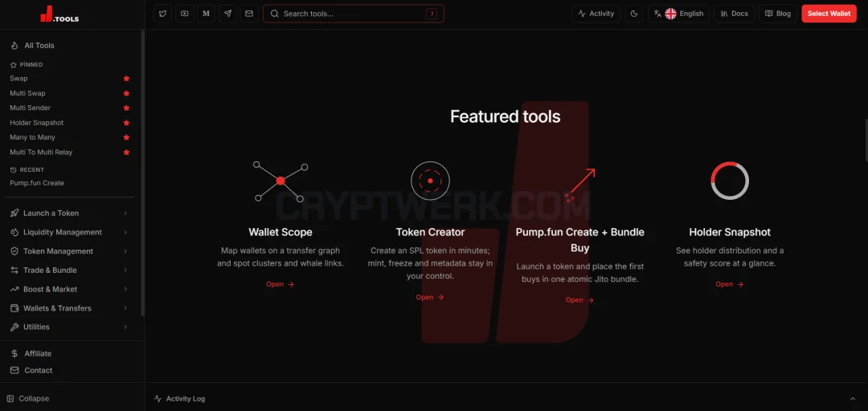868x411 pixels.
Task: Click the magnifier icon in search box
Action: pyautogui.click(x=275, y=14)
